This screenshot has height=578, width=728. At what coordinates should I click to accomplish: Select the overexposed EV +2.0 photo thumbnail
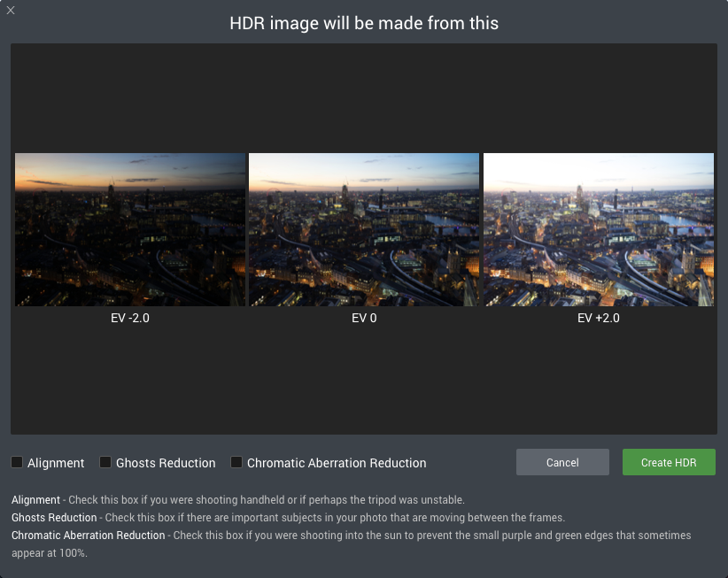(x=599, y=229)
